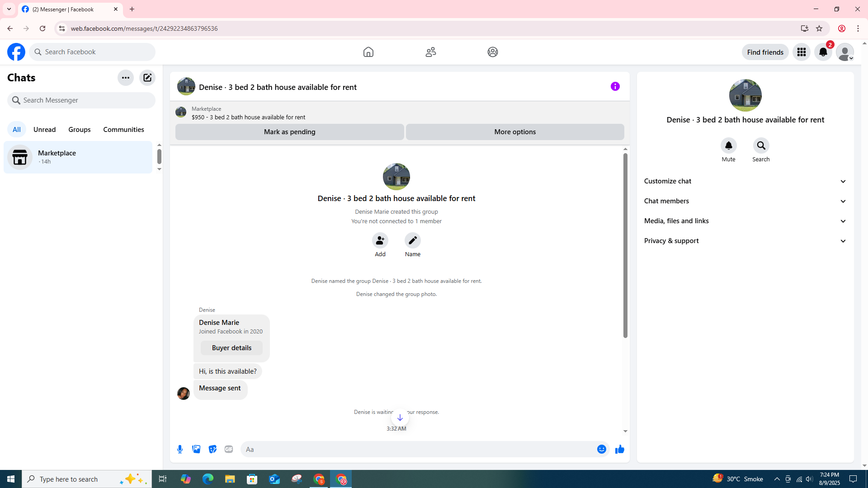Viewport: 868px width, 488px height.
Task: Choose a GIF from the GIF icon
Action: (x=229, y=449)
